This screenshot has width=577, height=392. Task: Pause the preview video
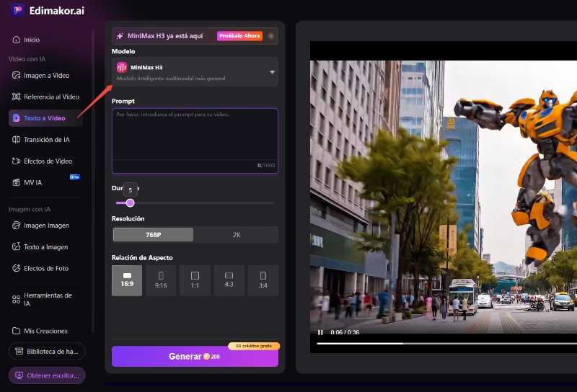pyautogui.click(x=320, y=332)
